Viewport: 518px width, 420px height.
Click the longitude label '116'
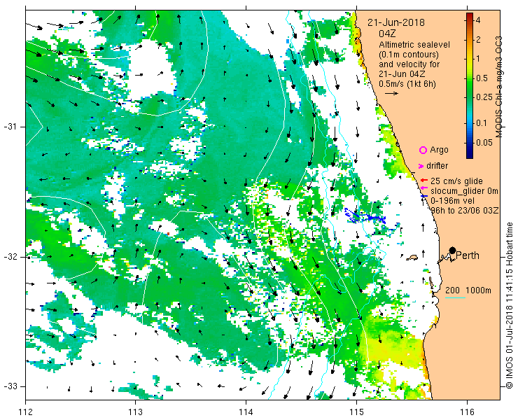[x=467, y=412]
